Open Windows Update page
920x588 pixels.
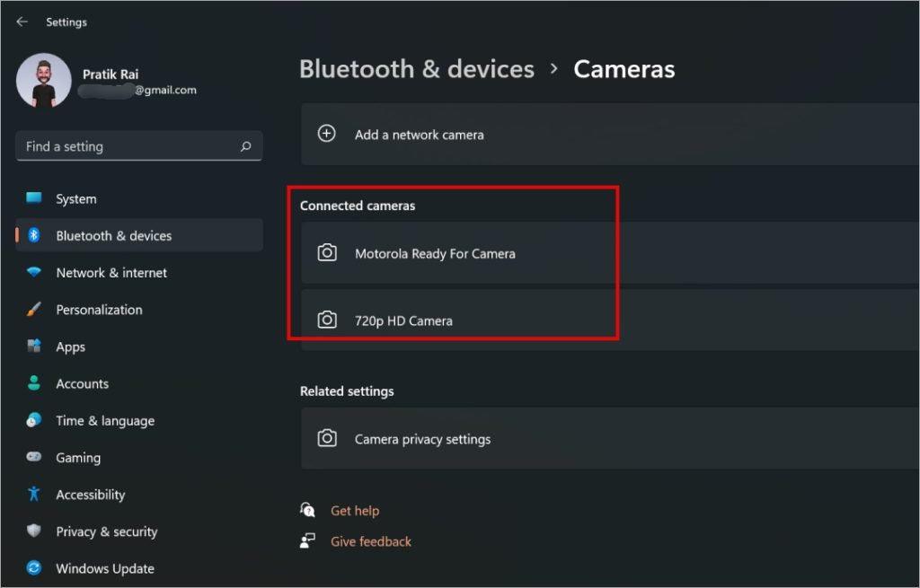105,568
